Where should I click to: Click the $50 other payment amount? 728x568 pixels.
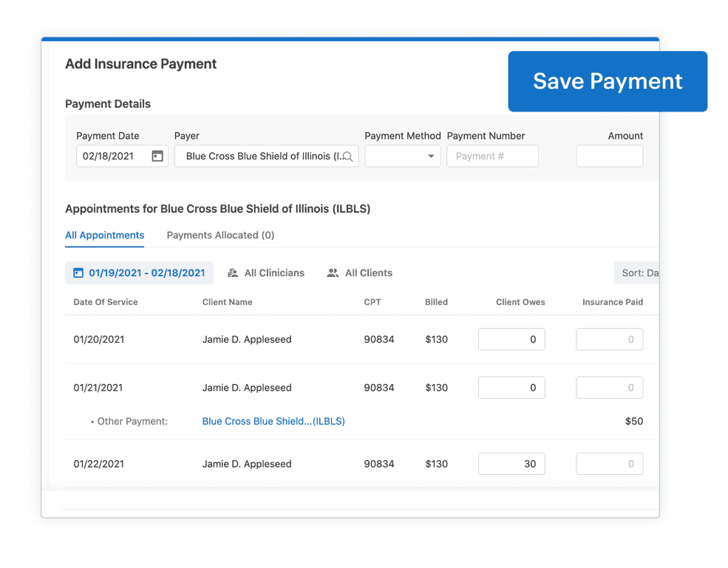point(633,421)
